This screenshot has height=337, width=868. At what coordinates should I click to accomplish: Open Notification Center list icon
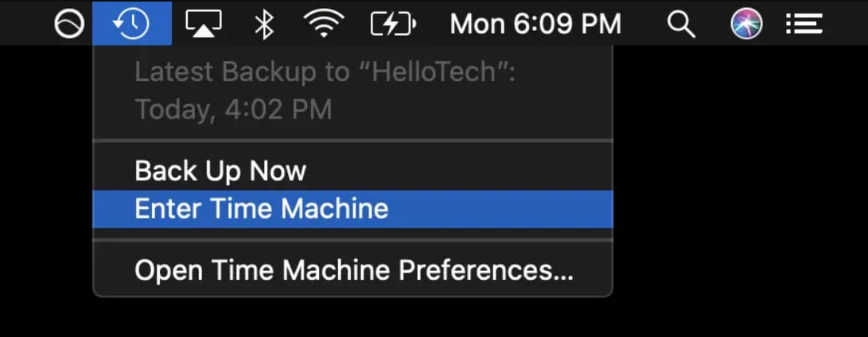[x=804, y=25]
